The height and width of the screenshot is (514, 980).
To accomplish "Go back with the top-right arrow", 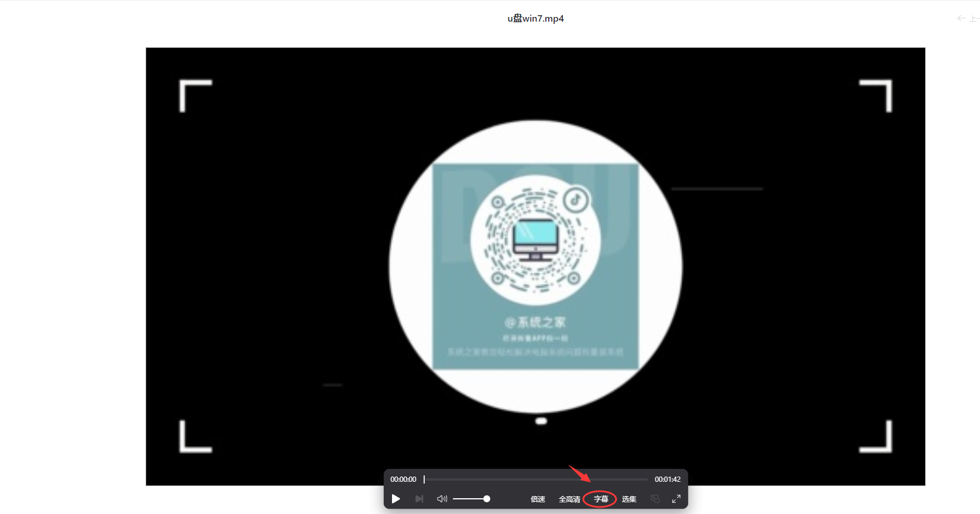I will point(961,19).
